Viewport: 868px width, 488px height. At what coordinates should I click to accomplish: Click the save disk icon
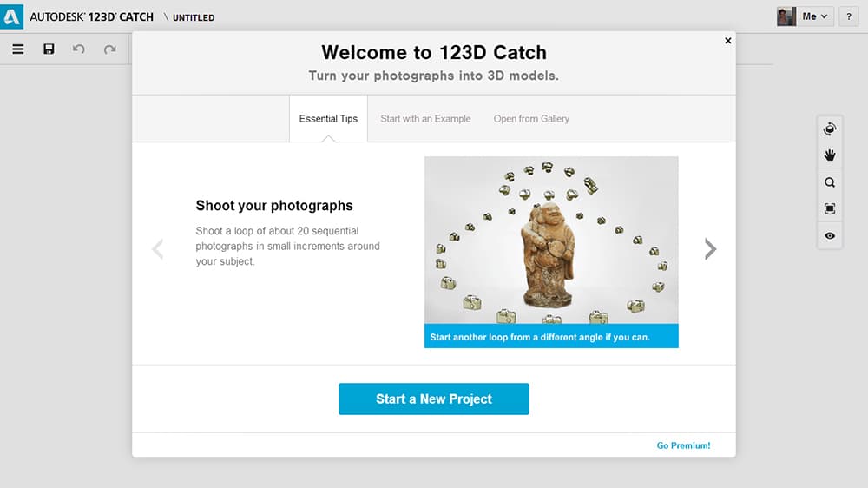(49, 49)
